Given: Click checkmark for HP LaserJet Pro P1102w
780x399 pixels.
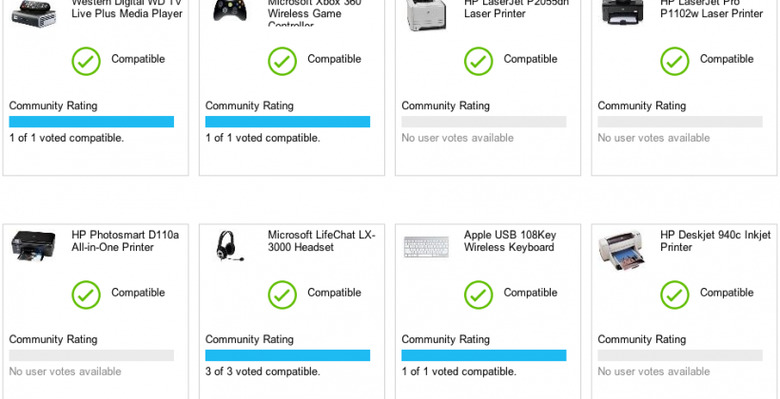Looking at the screenshot, I should 675,61.
